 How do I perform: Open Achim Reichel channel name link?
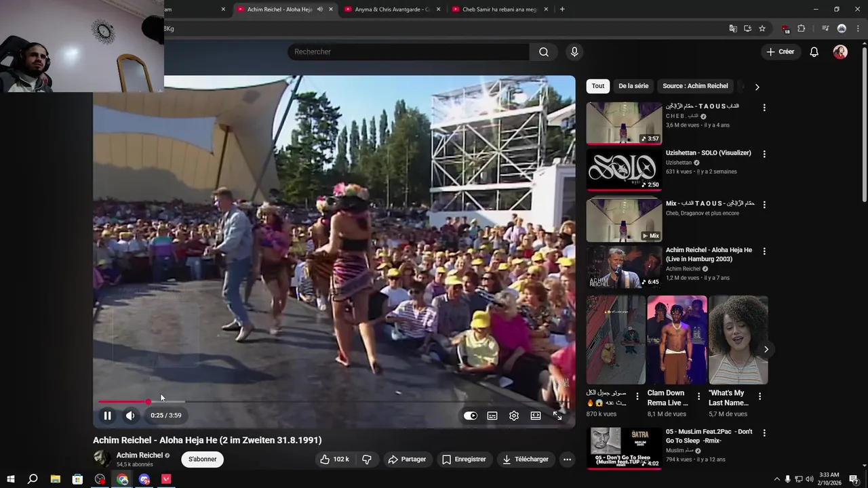click(140, 455)
